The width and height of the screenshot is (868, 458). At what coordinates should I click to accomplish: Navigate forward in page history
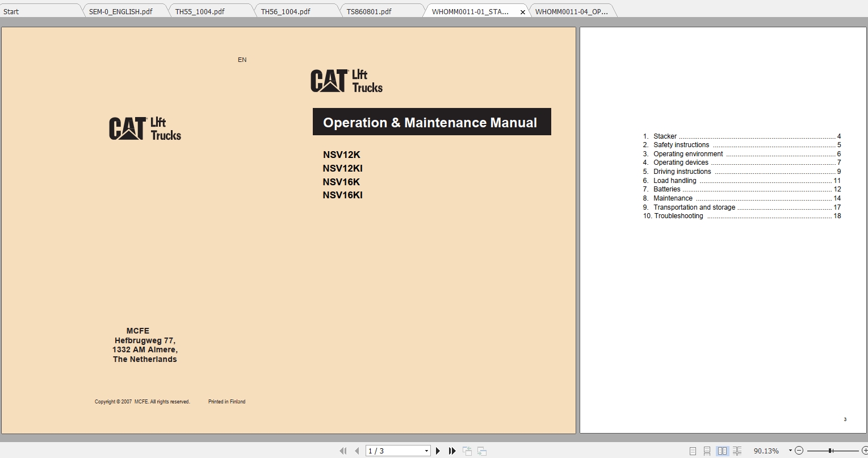[481, 451]
